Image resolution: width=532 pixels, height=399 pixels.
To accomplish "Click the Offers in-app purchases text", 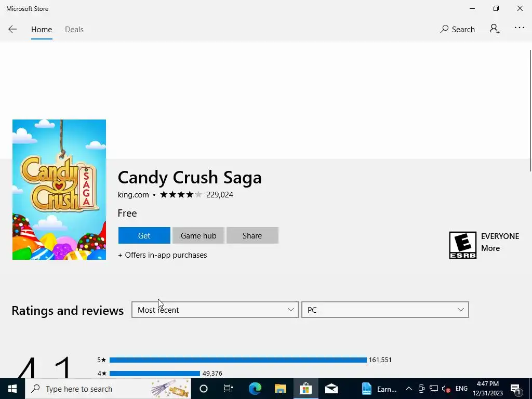I will click(x=163, y=255).
